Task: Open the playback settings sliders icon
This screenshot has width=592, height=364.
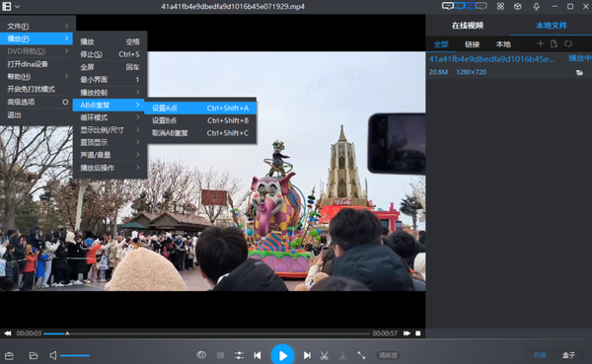Action: (239, 355)
